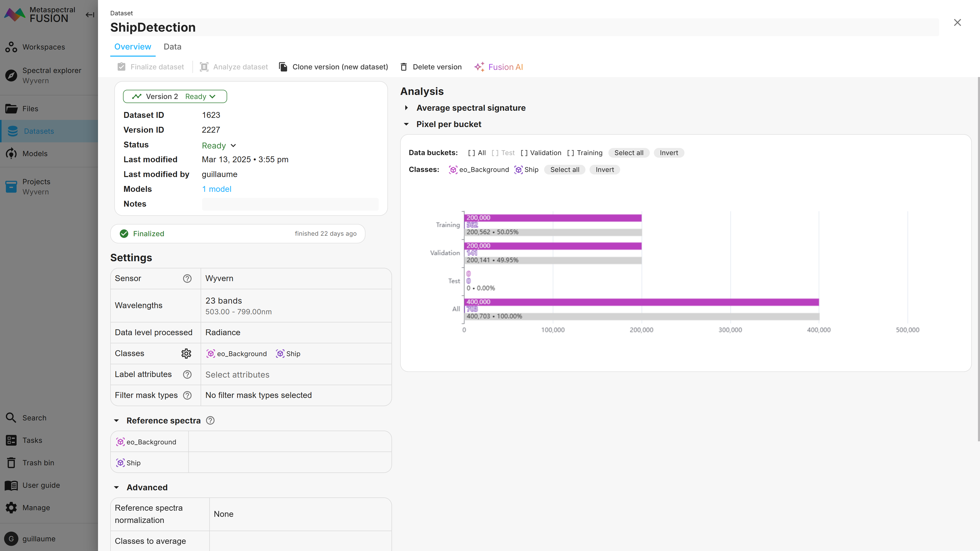Click Filter mask types help icon
Image resolution: width=980 pixels, height=551 pixels.
point(187,395)
